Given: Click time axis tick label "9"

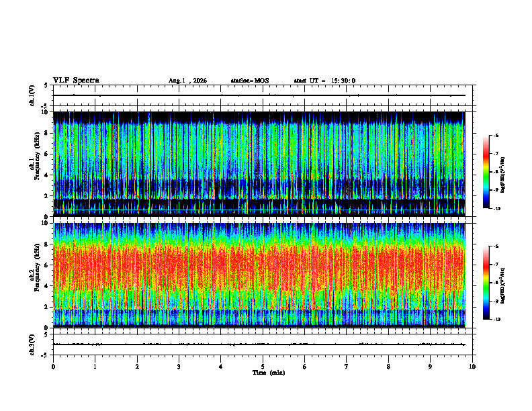Looking at the screenshot, I should click(x=430, y=367).
